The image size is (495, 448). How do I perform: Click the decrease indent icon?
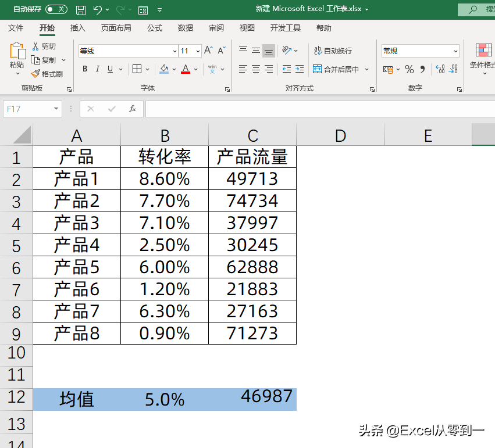[x=287, y=69]
